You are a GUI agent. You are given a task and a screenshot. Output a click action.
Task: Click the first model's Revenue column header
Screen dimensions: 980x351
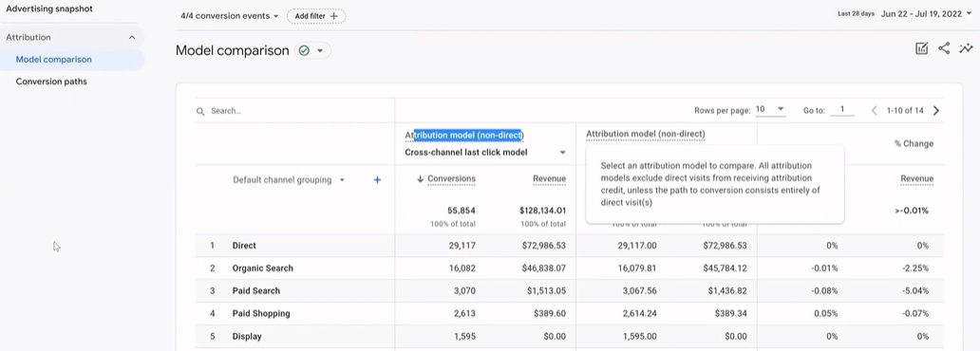click(550, 179)
